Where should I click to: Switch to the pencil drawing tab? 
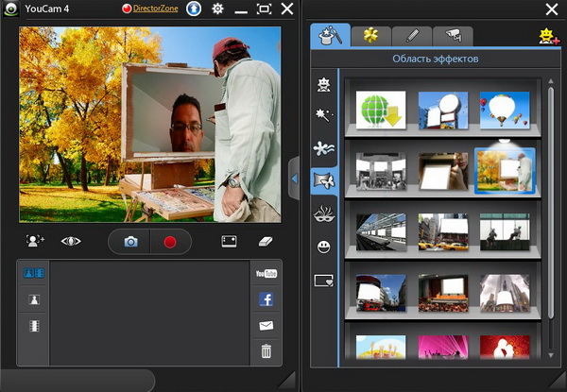tap(412, 36)
